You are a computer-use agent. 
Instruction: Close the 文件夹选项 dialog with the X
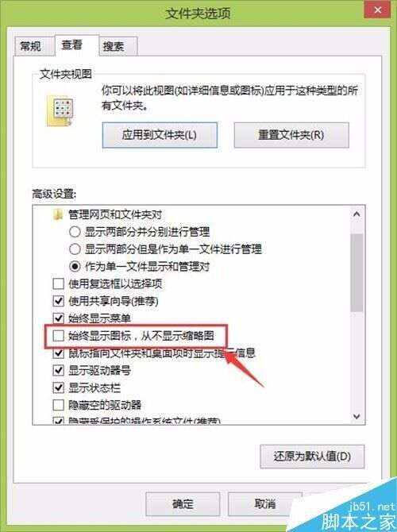[378, 10]
